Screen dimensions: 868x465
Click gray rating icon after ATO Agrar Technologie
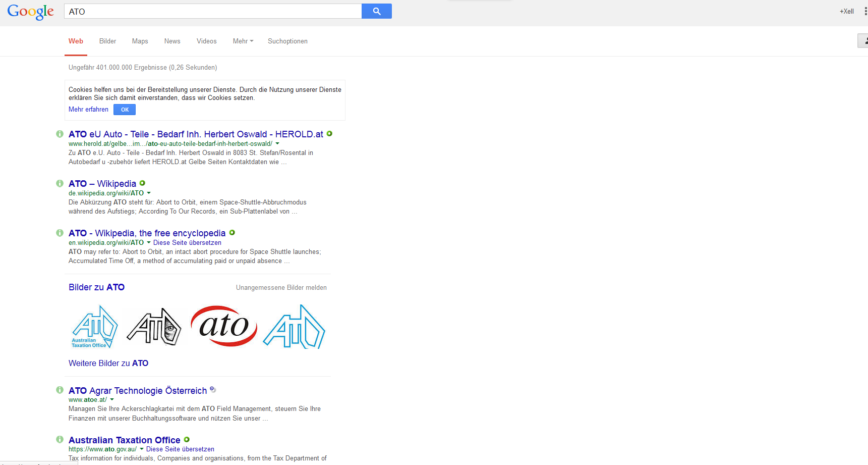pos(213,389)
